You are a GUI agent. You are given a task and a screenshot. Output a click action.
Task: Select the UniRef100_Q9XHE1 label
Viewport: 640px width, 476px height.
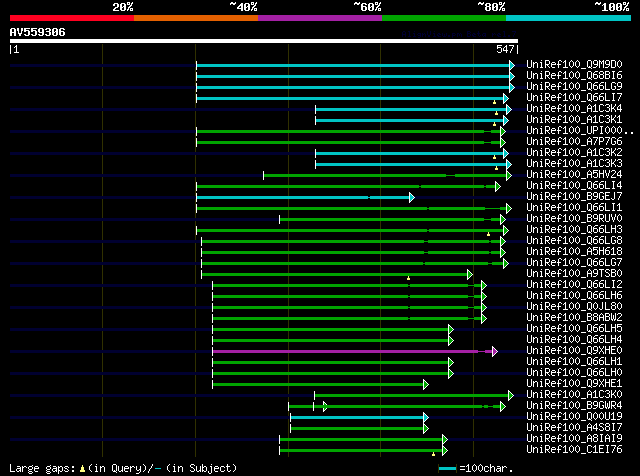point(574,384)
